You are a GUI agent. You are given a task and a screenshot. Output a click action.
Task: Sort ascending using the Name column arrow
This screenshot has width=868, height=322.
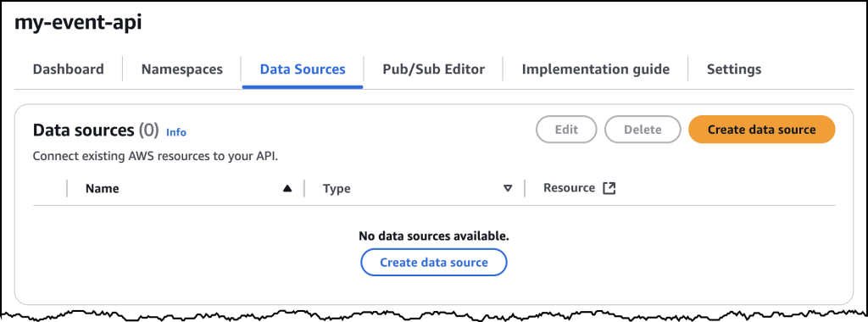(287, 188)
